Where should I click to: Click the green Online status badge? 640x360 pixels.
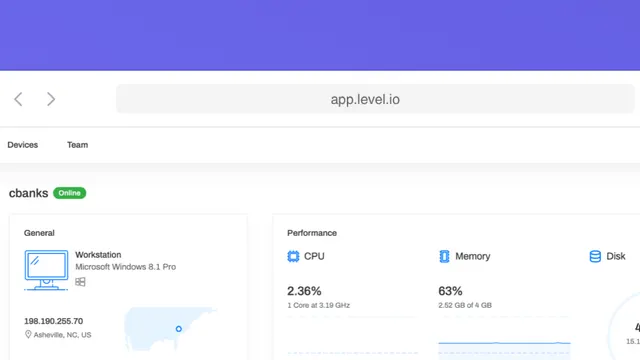(x=69, y=193)
